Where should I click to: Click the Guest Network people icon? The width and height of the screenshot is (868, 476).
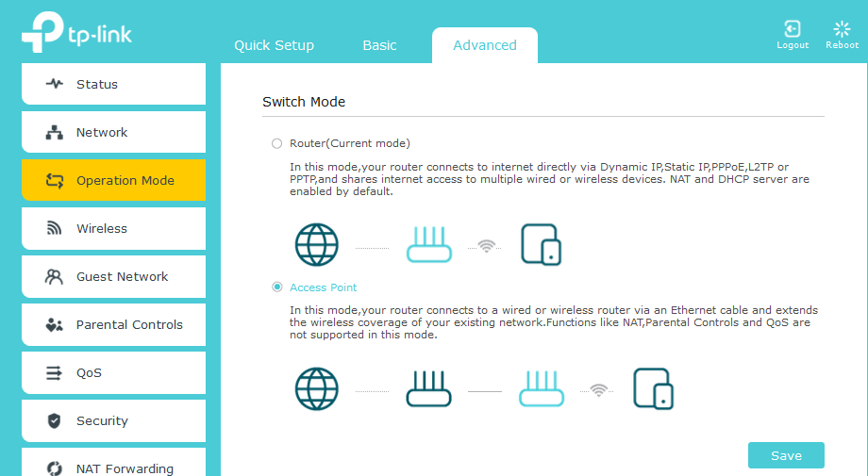(x=55, y=277)
